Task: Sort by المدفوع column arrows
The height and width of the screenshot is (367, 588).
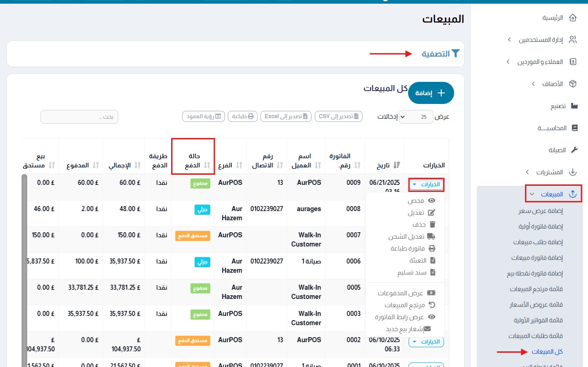Action: (96, 165)
